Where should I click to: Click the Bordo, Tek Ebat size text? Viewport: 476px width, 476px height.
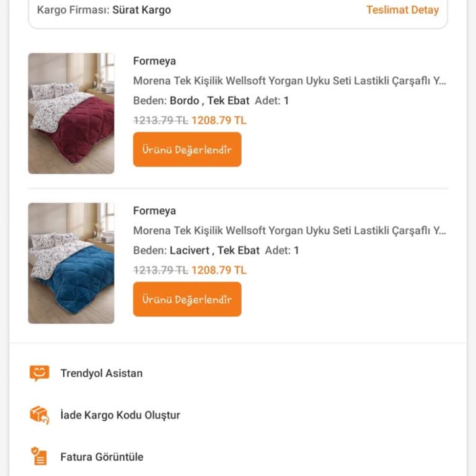(209, 100)
